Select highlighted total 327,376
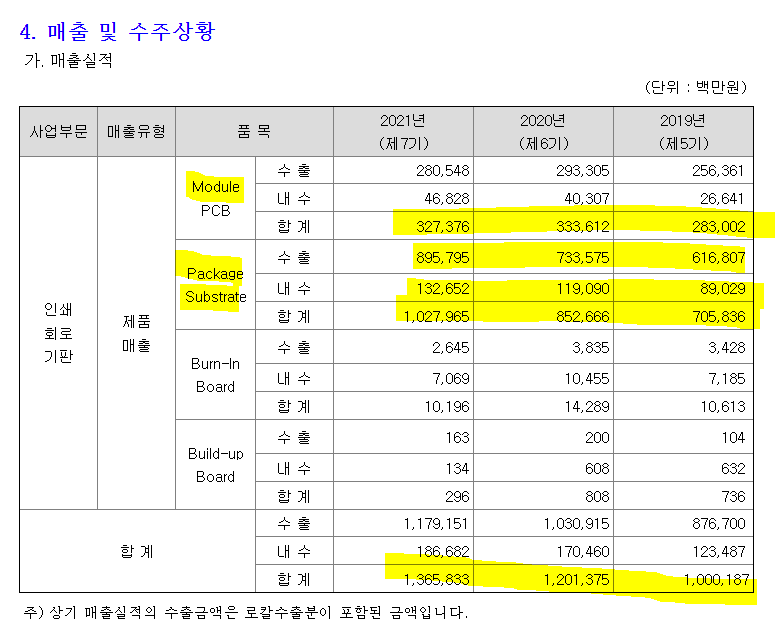 tap(443, 227)
